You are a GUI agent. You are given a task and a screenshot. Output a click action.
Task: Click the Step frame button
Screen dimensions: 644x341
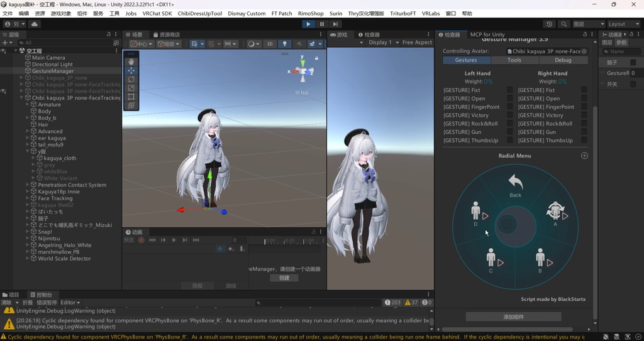coord(335,24)
